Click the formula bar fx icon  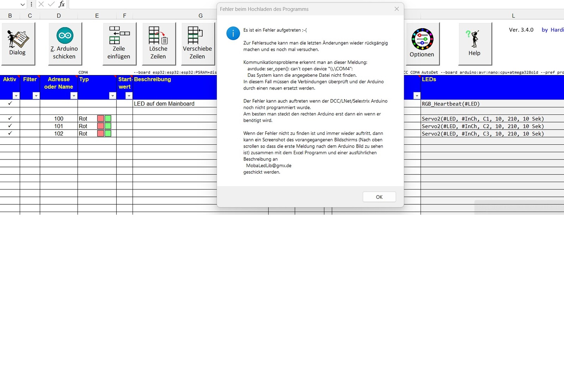click(62, 4)
